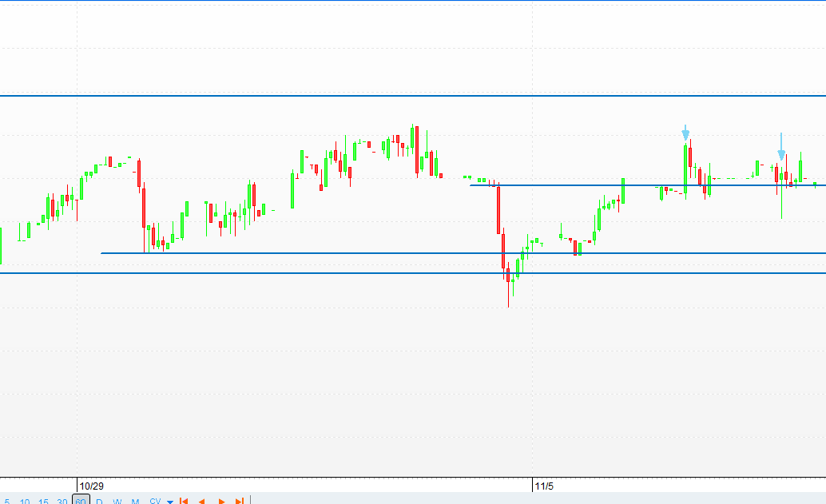Select the 15-minute timeframe
The image size is (826, 504).
(x=44, y=502)
